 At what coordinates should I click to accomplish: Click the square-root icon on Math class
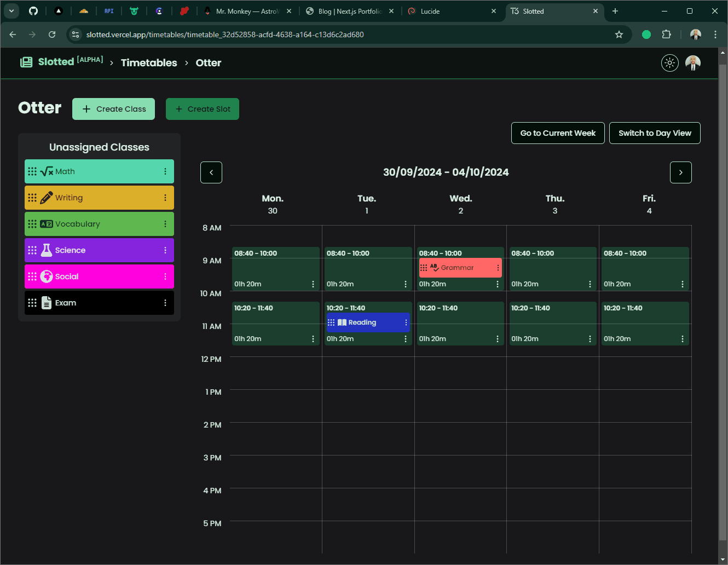point(47,171)
